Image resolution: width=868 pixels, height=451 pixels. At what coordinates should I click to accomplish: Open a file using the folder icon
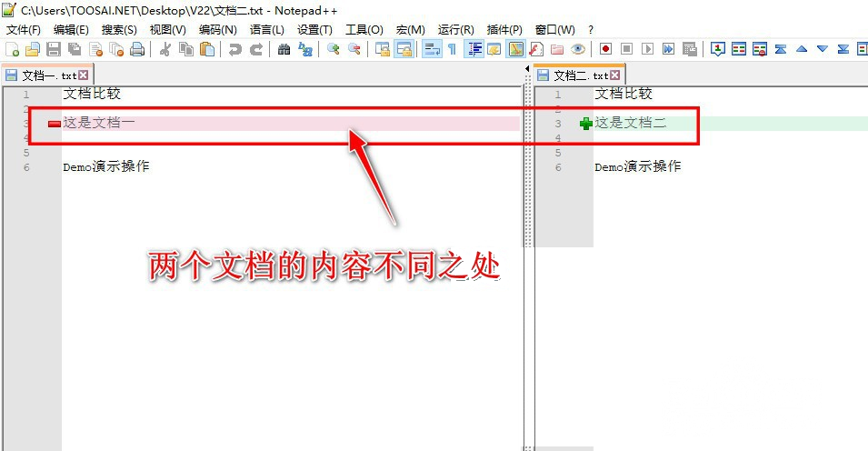[33, 49]
